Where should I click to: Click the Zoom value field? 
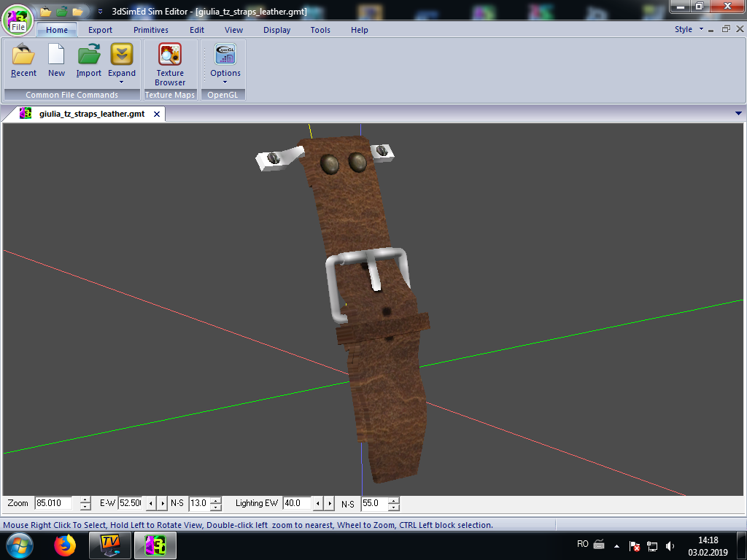53,503
